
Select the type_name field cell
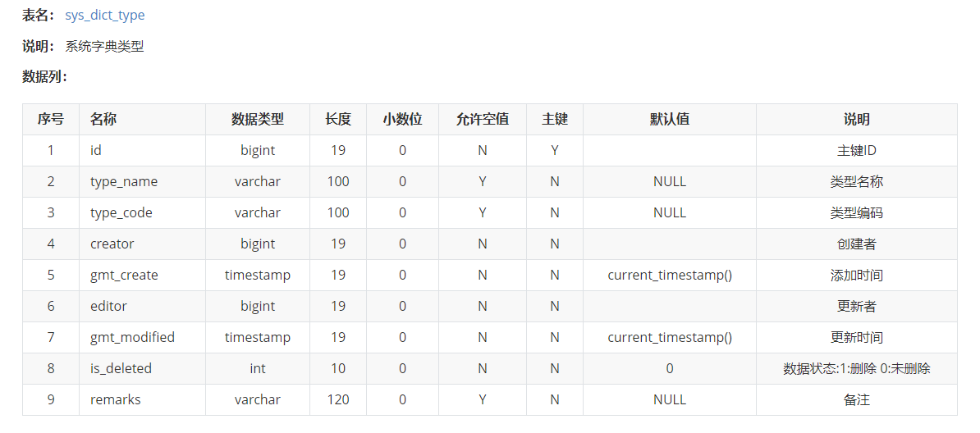(x=124, y=182)
